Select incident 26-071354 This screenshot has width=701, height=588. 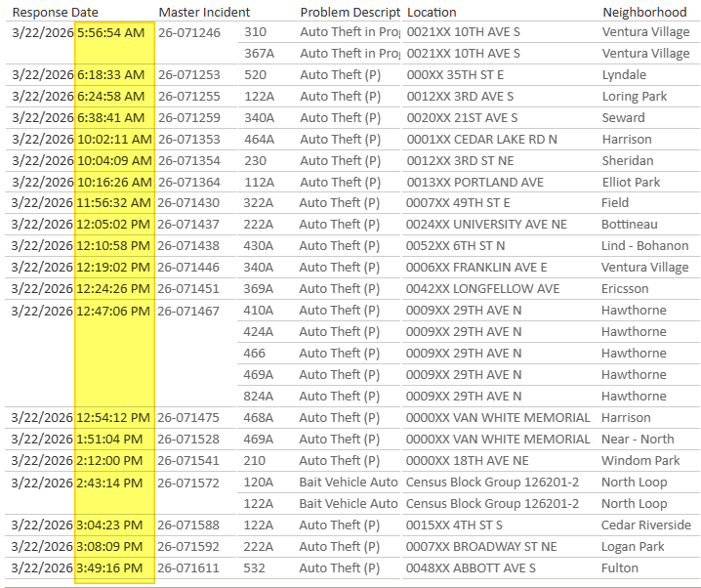pos(189,160)
